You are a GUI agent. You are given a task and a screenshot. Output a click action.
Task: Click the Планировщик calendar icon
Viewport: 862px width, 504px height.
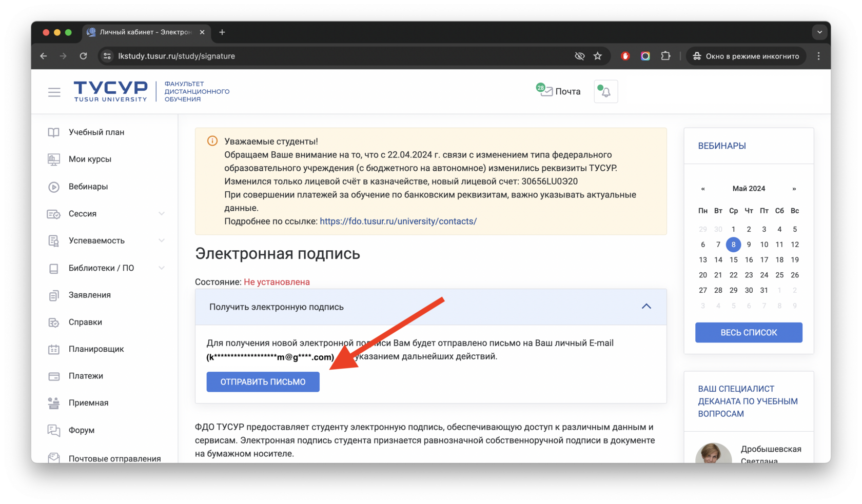tap(54, 349)
